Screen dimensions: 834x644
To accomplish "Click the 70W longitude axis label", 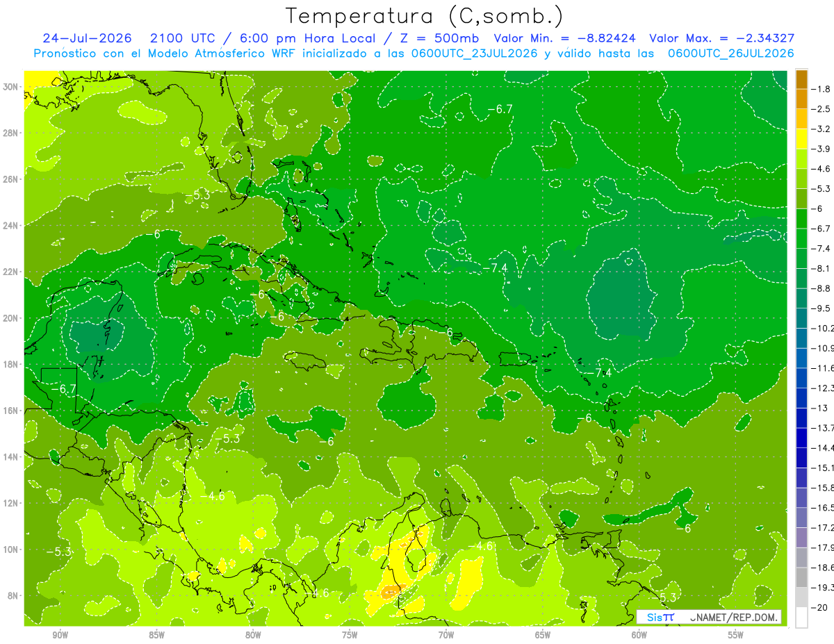I will click(446, 636).
